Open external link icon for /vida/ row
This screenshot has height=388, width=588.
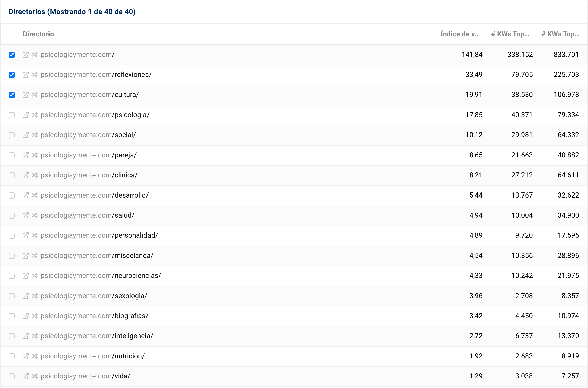25,376
